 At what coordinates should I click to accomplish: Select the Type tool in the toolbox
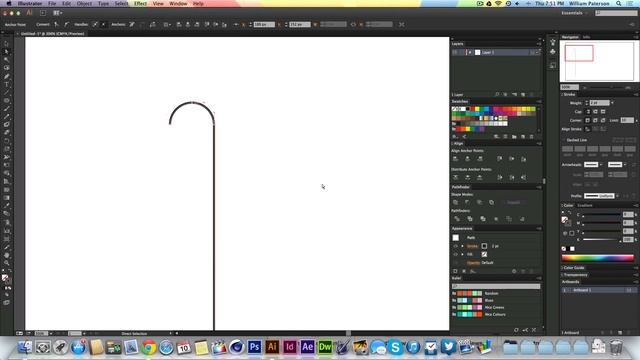point(7,84)
